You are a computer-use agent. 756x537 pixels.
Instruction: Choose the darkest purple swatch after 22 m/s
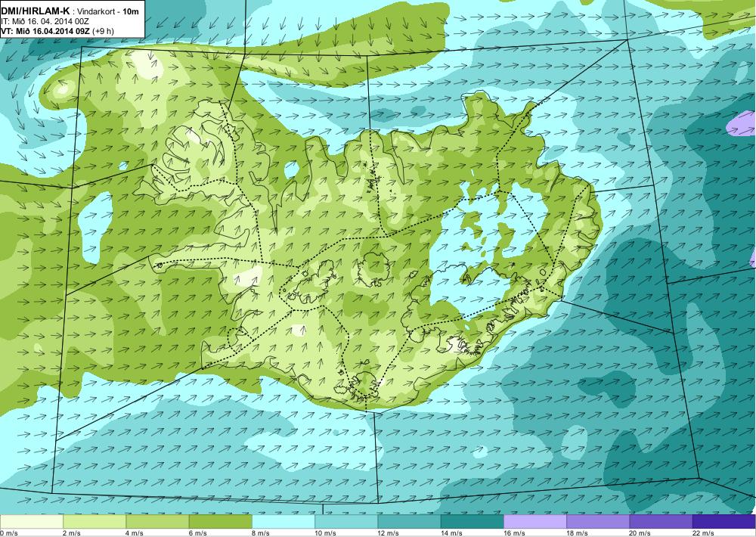click(724, 522)
